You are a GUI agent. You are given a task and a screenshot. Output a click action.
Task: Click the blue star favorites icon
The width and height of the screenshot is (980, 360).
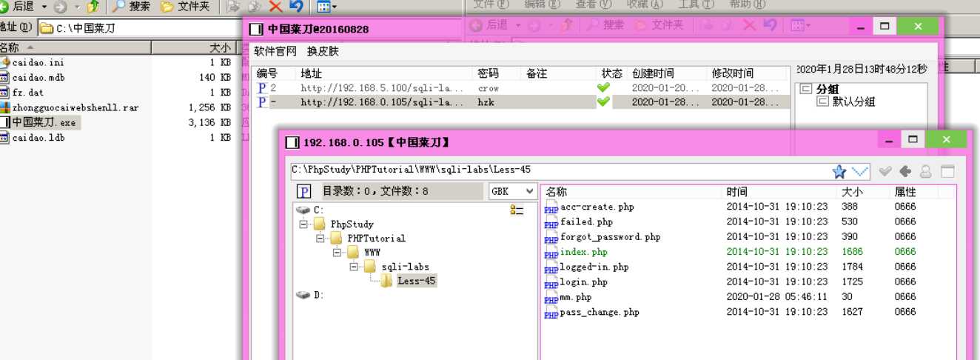click(x=839, y=171)
